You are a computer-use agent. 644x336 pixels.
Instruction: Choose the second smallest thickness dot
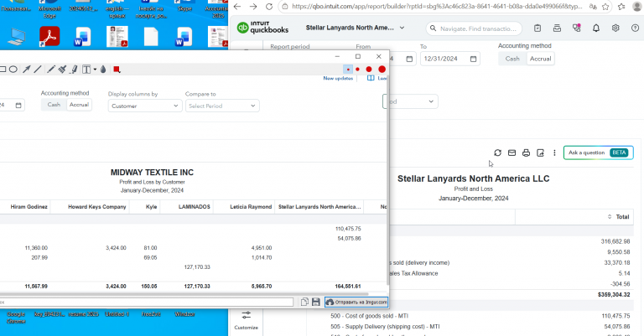[358, 70]
